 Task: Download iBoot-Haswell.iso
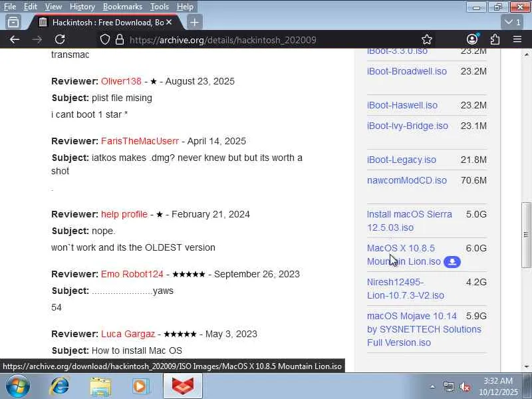(x=402, y=105)
